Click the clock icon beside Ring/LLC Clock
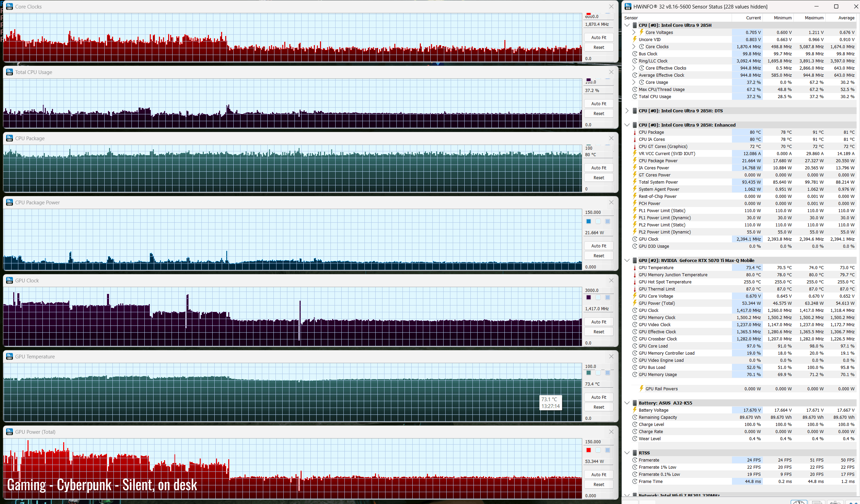This screenshot has width=860, height=504. pos(635,61)
